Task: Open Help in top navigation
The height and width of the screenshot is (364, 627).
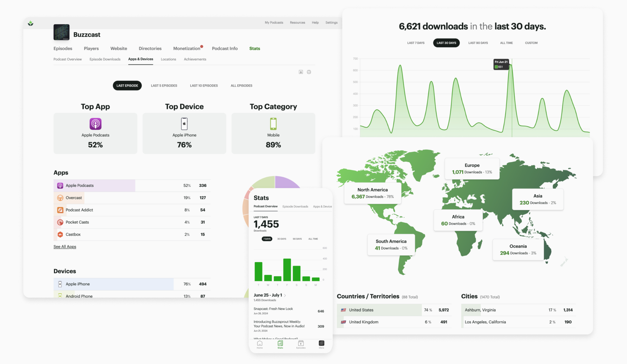Action: [315, 23]
